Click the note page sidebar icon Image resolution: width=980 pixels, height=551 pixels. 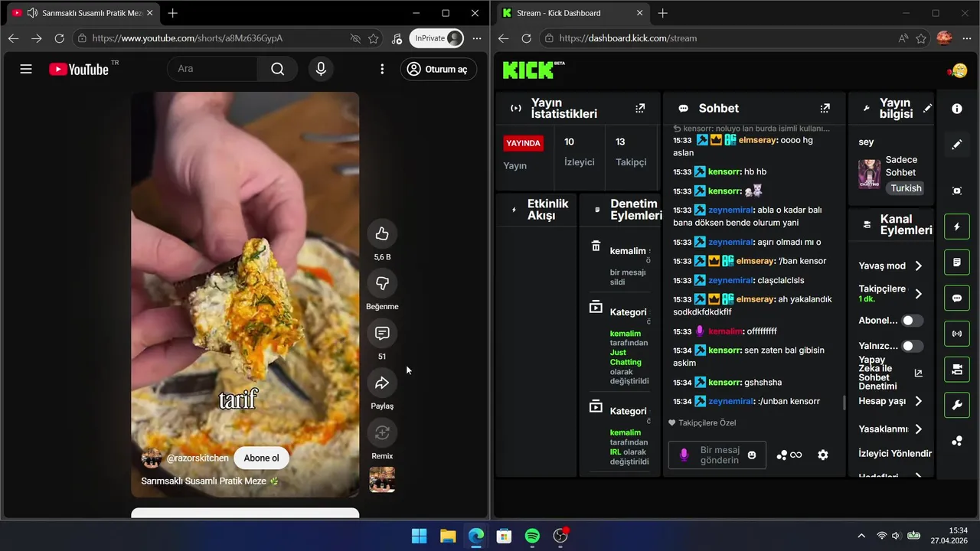point(957,262)
